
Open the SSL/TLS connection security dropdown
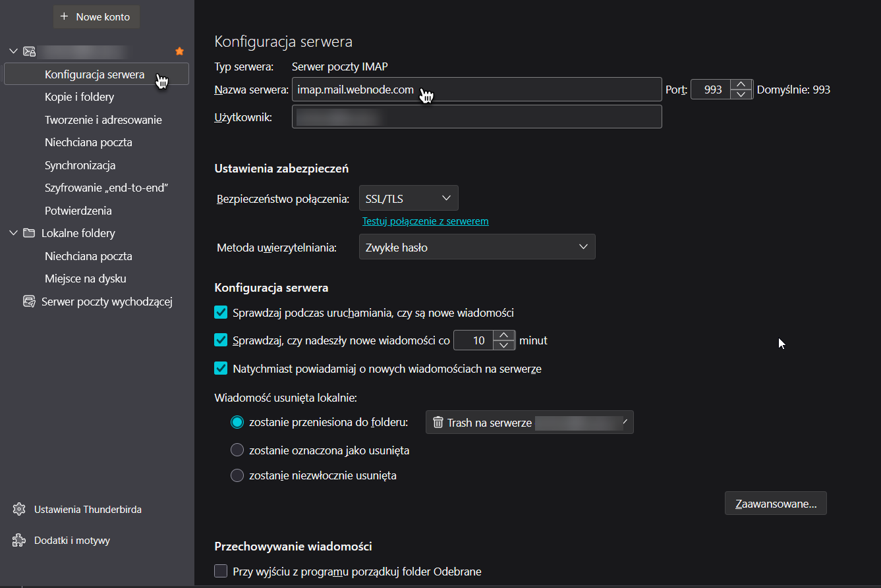coord(409,198)
